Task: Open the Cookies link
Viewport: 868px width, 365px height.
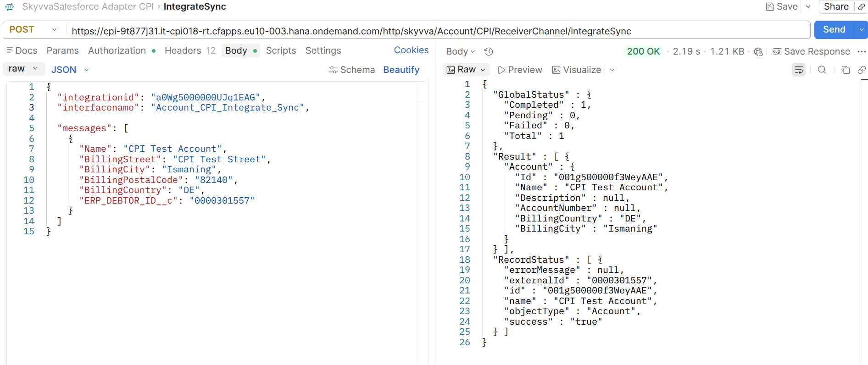Action: (411, 50)
